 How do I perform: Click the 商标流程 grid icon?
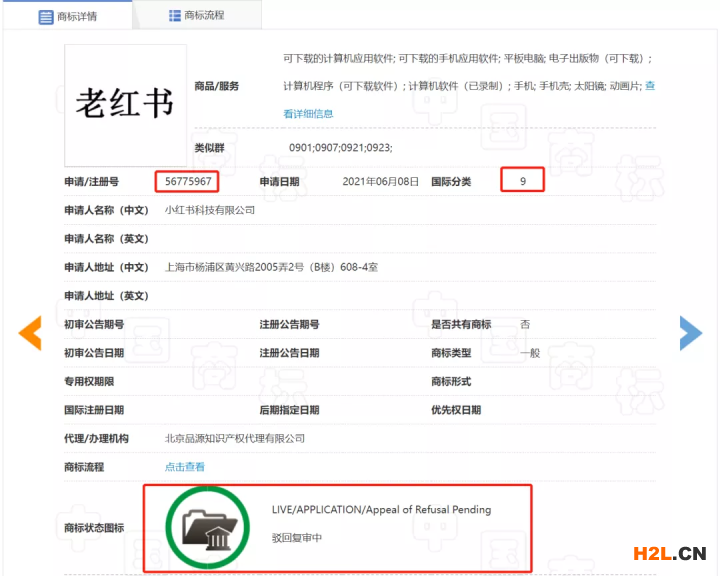(174, 16)
